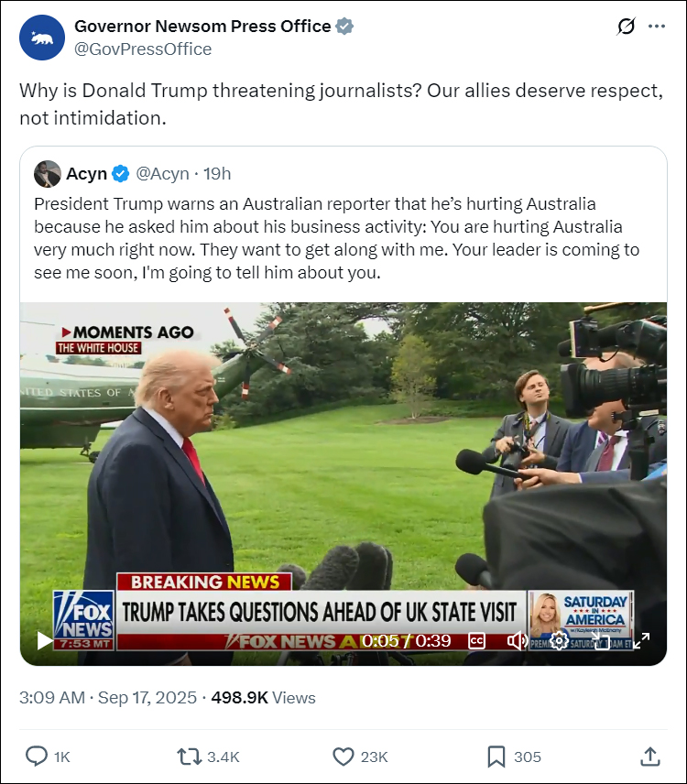The width and height of the screenshot is (687, 784).
Task: Mute the video volume
Action: [517, 640]
